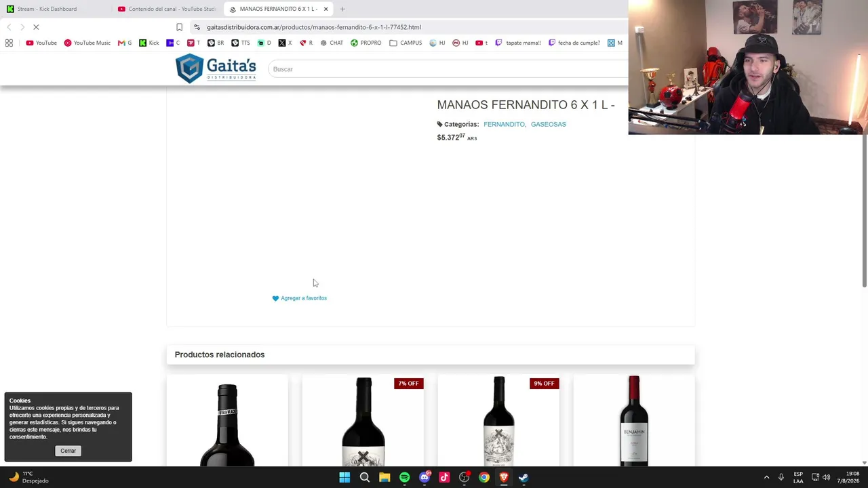
Task: Open the TTS bookmark
Action: (241, 43)
